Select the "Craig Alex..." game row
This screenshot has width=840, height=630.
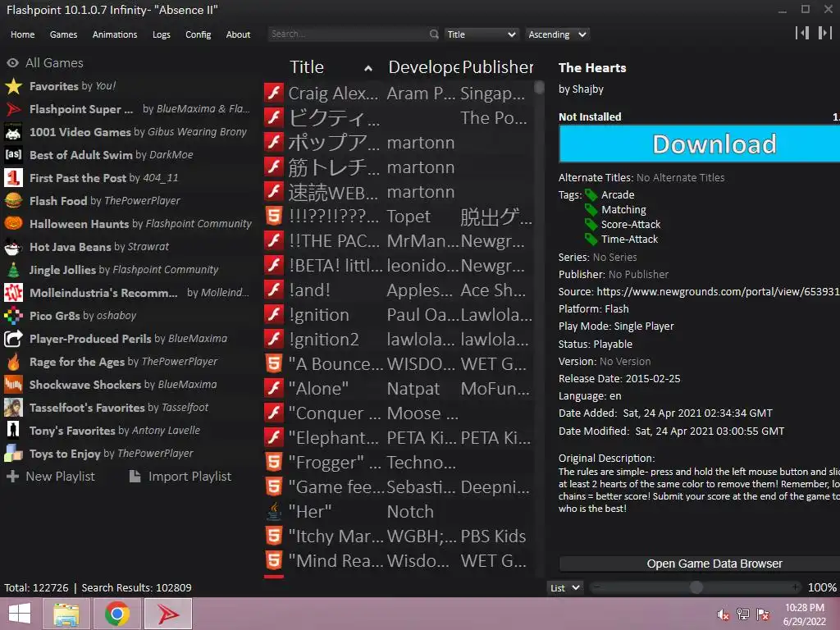[x=399, y=94]
